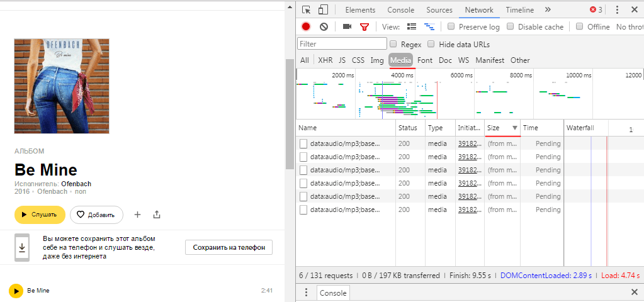This screenshot has width=644, height=302.
Task: Click the Добавить heart button
Action: (x=96, y=215)
